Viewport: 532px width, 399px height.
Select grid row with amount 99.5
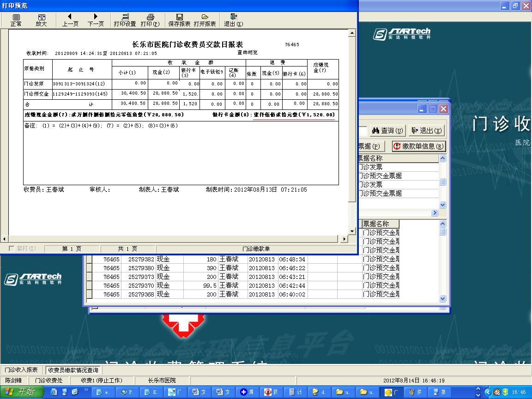pyautogui.click(x=242, y=286)
